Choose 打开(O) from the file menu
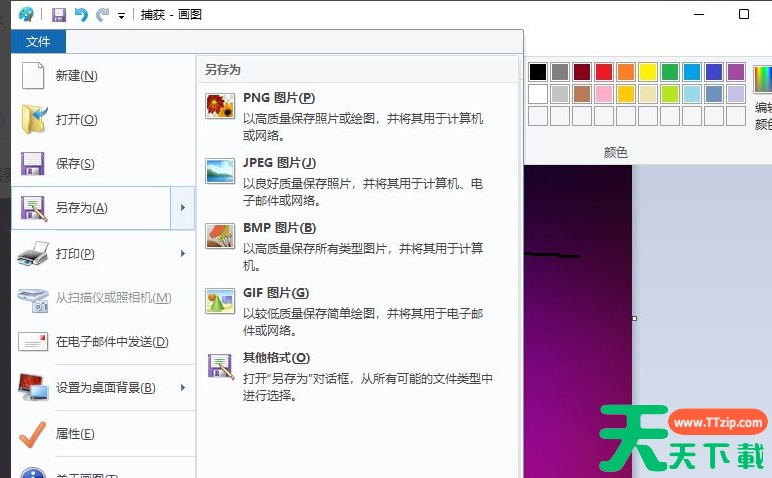Screen dimensions: 772x478 (103, 120)
